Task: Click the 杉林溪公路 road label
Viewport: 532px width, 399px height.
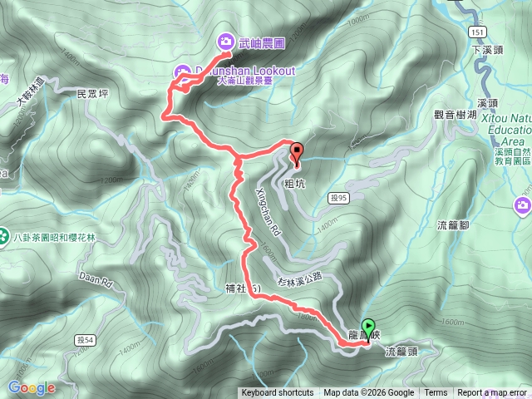Action: pos(299,279)
